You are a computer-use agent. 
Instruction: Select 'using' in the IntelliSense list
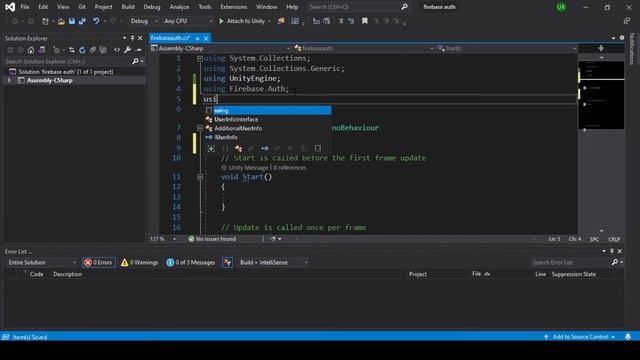[268, 110]
